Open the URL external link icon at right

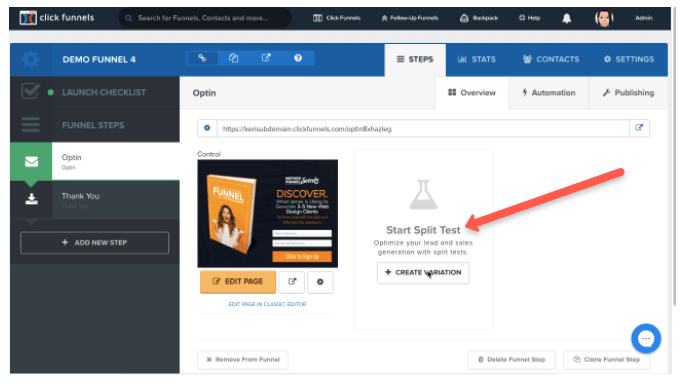pos(639,128)
